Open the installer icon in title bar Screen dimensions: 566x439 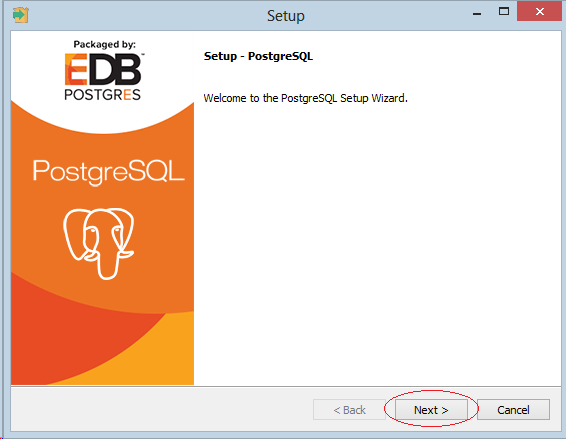[x=21, y=15]
